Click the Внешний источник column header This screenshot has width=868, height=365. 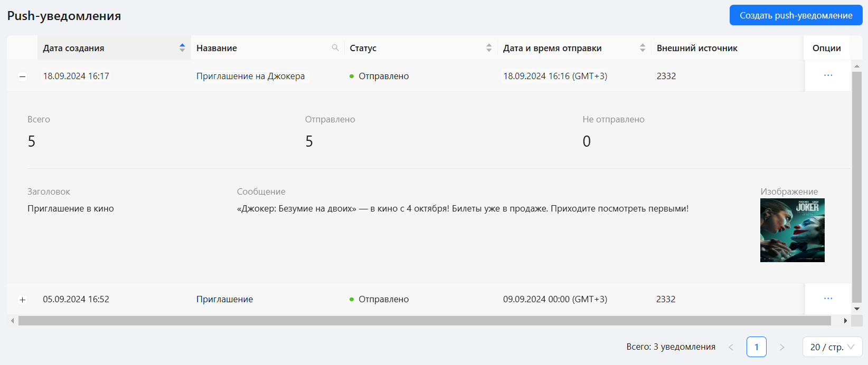697,48
